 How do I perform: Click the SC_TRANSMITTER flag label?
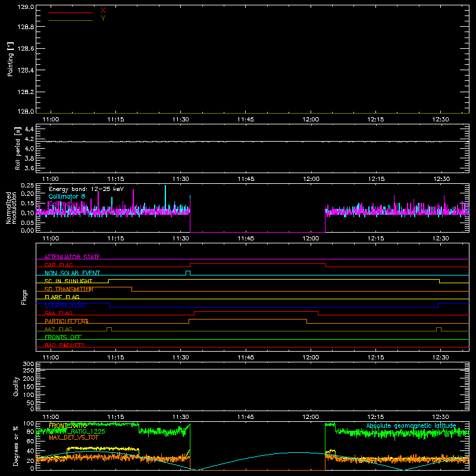69,289
